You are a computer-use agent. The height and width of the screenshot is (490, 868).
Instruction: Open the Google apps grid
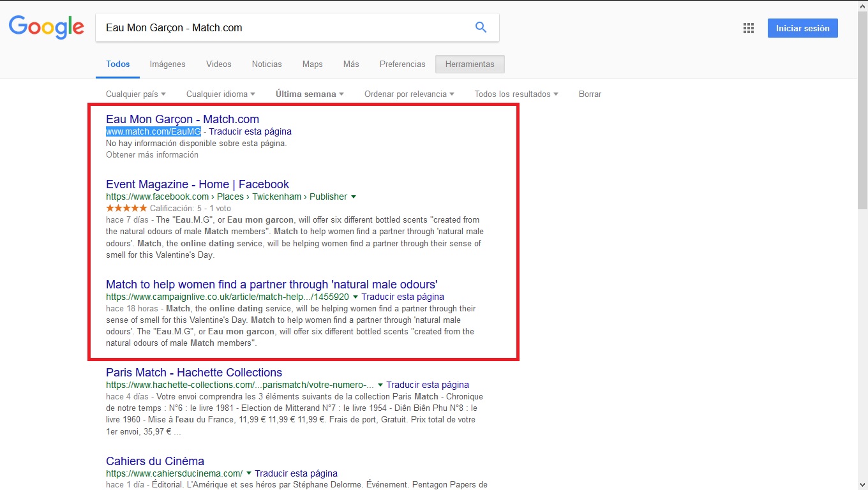click(749, 28)
